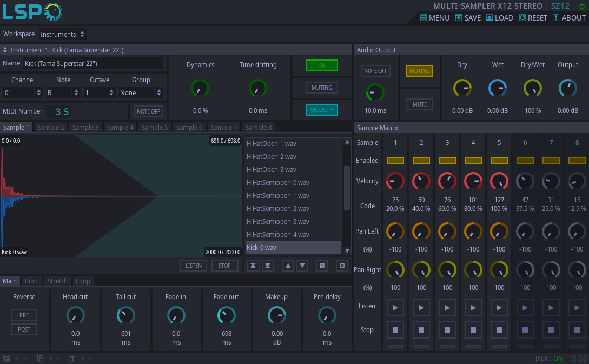Toggle the green ON instrument button
The image size is (589, 364).
pyautogui.click(x=322, y=65)
